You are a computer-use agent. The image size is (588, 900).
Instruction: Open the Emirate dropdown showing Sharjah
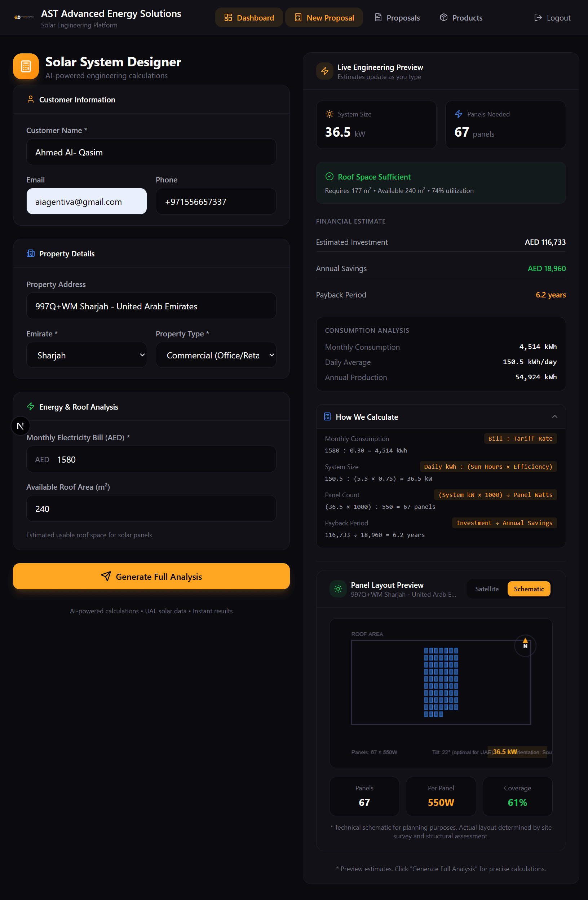(x=86, y=355)
